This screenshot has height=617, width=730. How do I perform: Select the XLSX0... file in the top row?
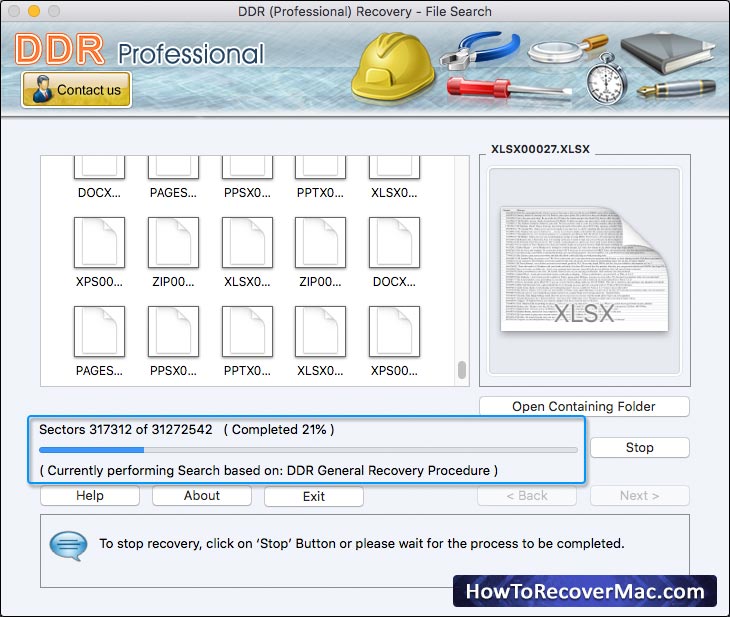click(394, 177)
